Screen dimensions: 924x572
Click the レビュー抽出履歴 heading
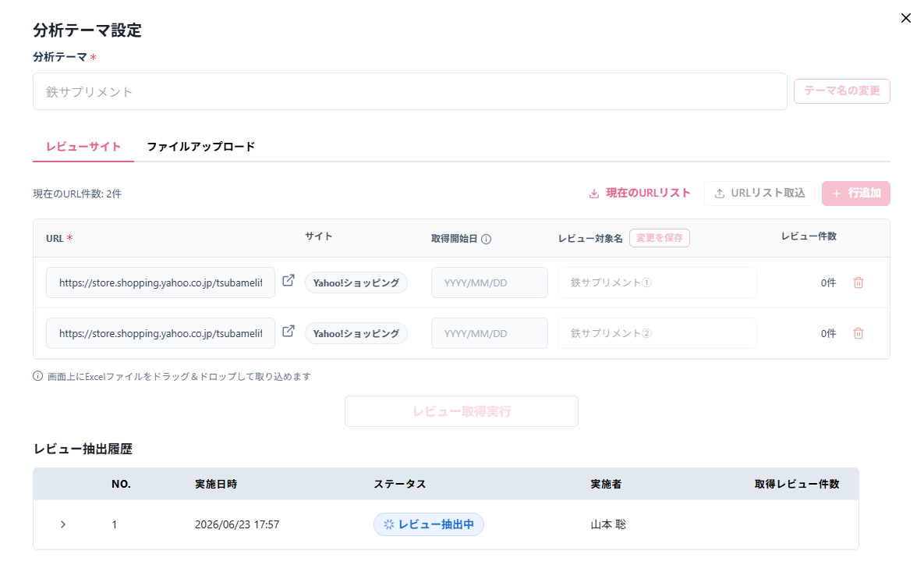click(x=83, y=449)
